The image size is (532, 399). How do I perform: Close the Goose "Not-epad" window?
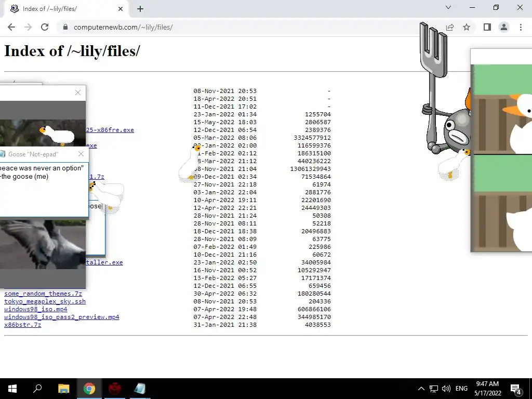81,154
